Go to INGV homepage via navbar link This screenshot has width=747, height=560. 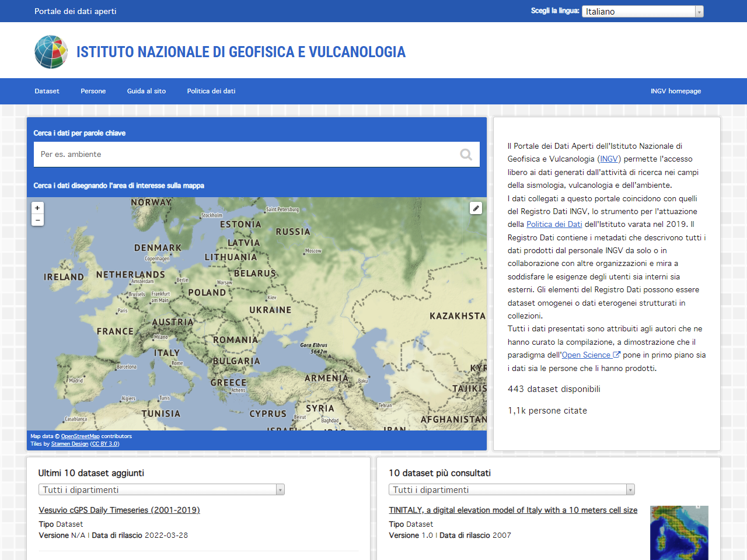click(x=676, y=91)
